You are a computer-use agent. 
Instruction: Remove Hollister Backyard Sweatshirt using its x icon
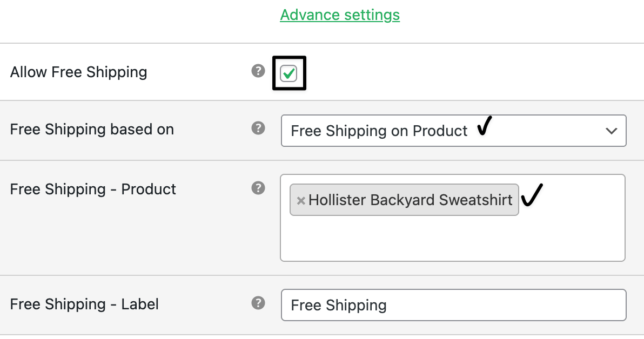[x=301, y=201]
